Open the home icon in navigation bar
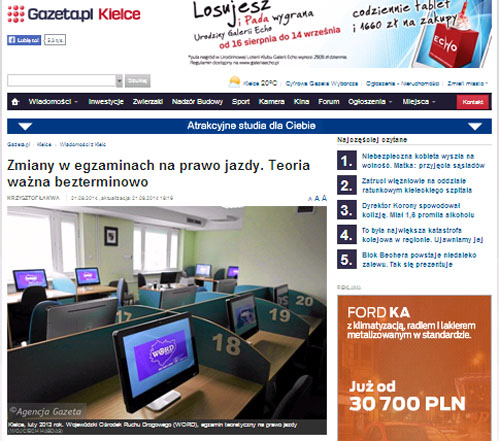499x441 pixels. 15,102
